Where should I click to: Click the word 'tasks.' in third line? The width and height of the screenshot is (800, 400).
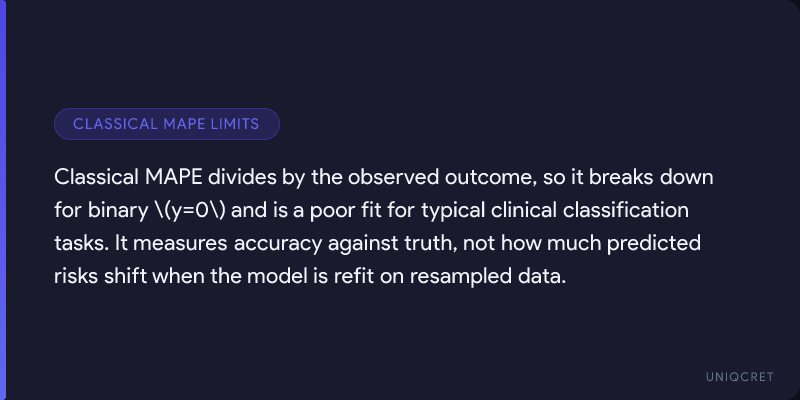coord(79,244)
